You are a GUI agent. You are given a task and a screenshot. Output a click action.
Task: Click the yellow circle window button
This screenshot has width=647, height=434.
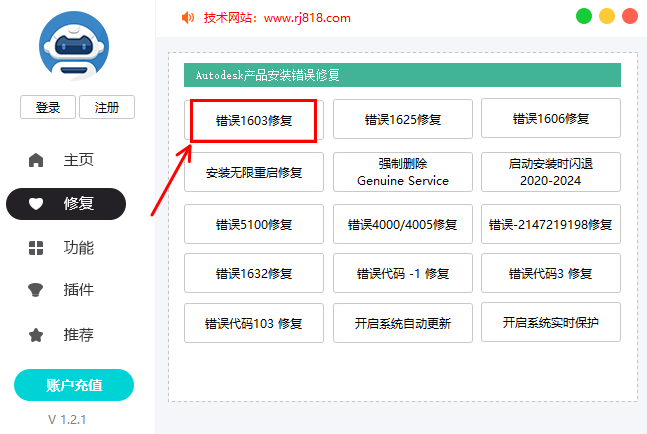tap(607, 16)
